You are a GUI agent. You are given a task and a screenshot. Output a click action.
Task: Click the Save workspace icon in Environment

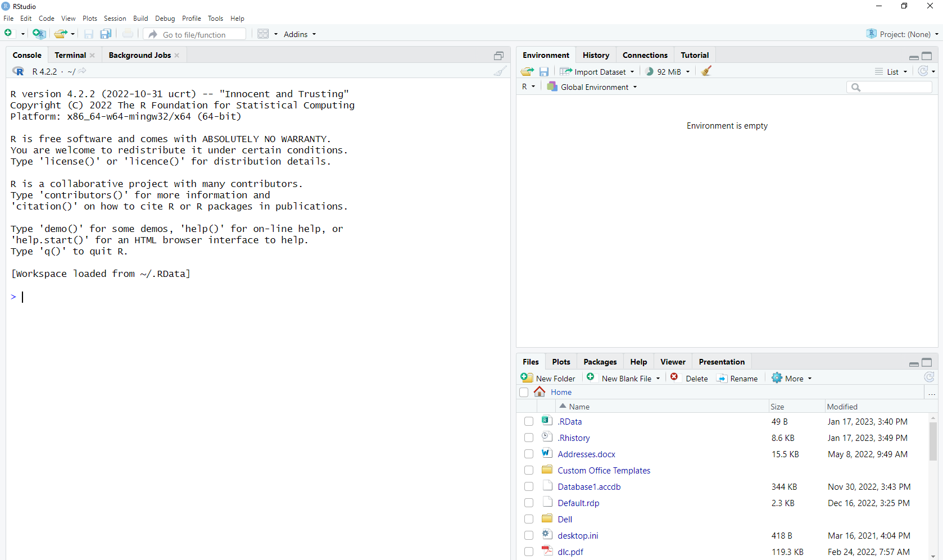click(544, 71)
